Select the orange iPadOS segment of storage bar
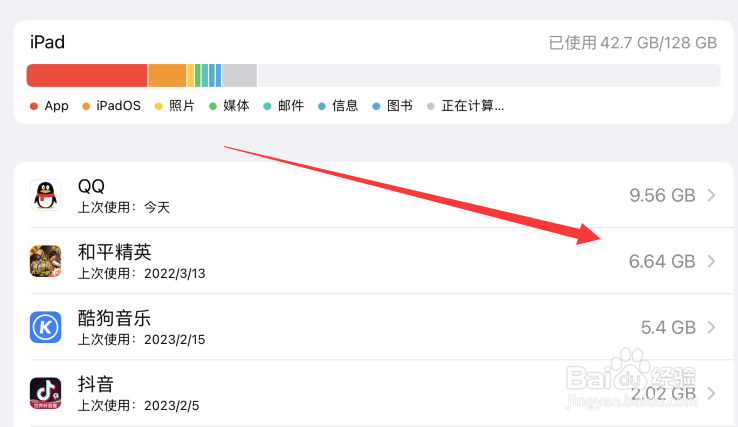The height and width of the screenshot is (427, 738). (x=167, y=75)
